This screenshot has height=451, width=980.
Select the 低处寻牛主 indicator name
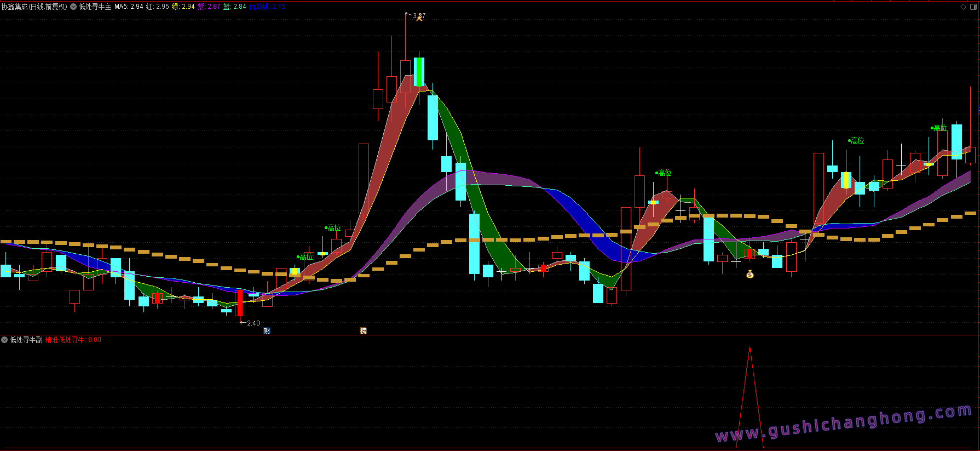point(95,7)
